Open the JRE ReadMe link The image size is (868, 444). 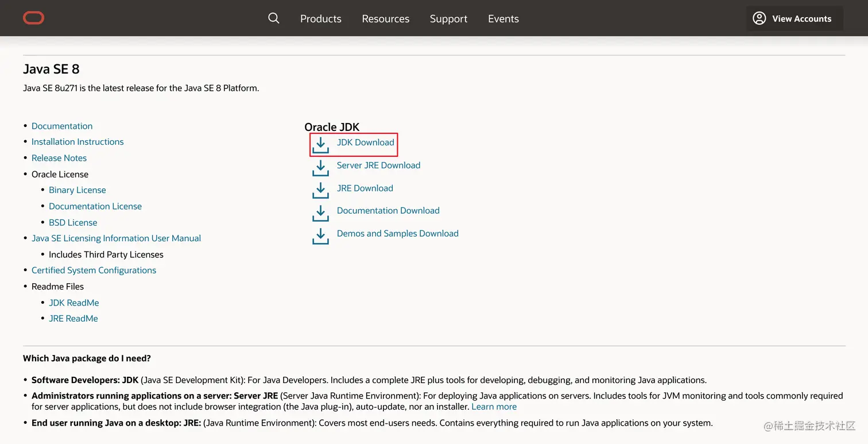click(73, 319)
